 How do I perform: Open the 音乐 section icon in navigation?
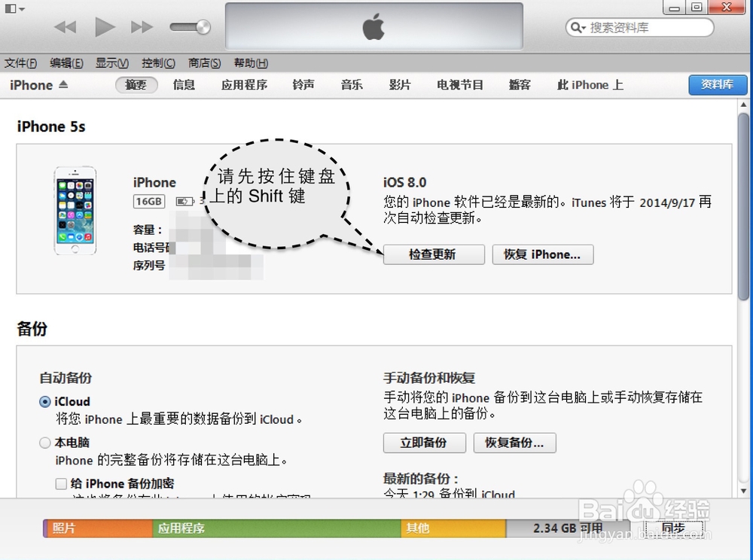(x=351, y=85)
